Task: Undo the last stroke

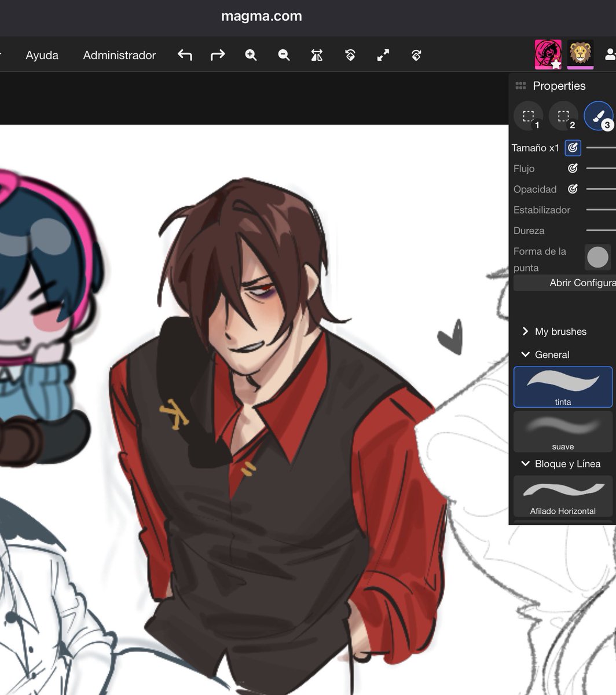Action: click(185, 55)
